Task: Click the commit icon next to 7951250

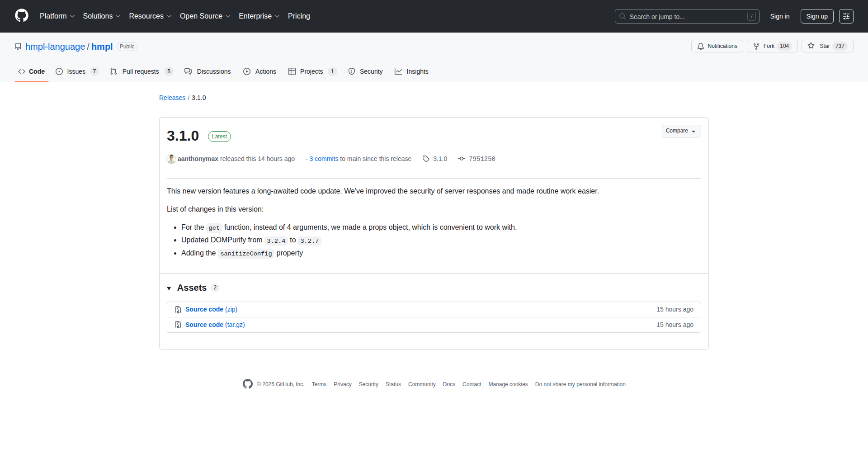Action: pyautogui.click(x=462, y=159)
